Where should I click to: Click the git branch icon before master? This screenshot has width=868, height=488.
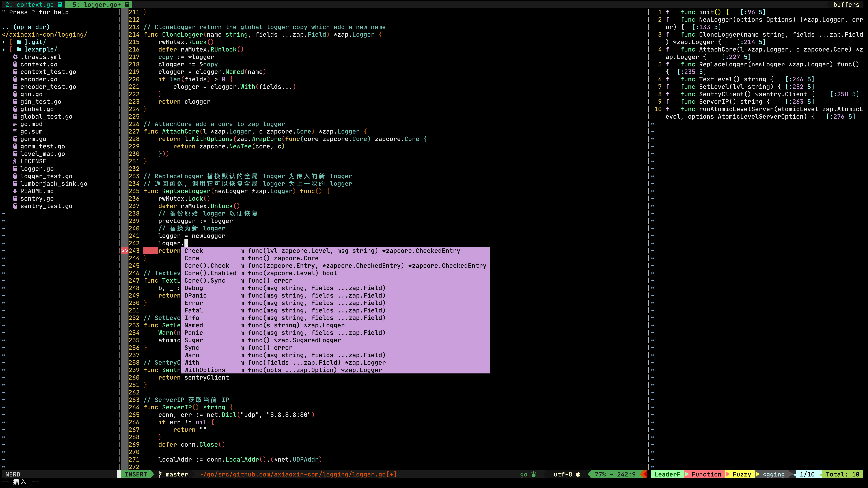coord(160,474)
